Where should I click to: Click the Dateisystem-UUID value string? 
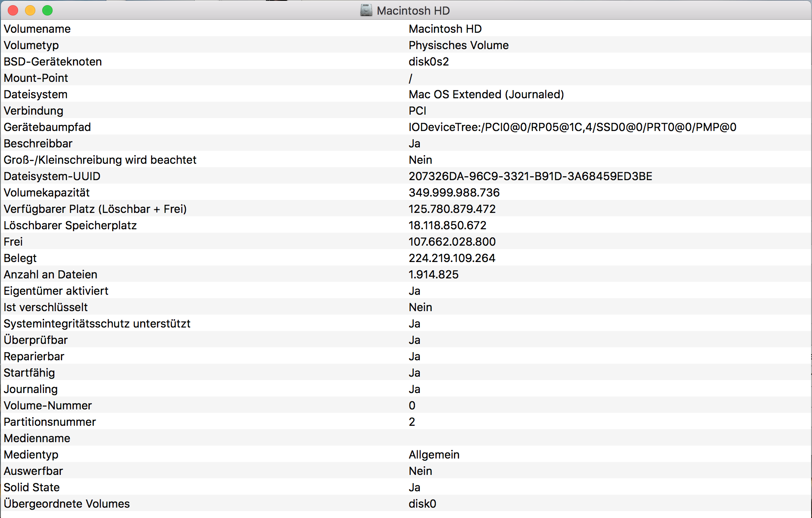530,176
